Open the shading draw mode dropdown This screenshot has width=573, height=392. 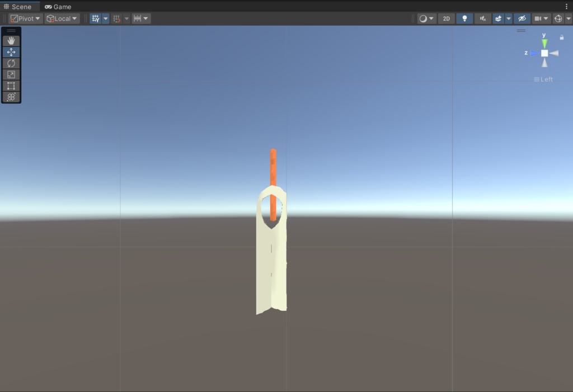click(x=426, y=18)
